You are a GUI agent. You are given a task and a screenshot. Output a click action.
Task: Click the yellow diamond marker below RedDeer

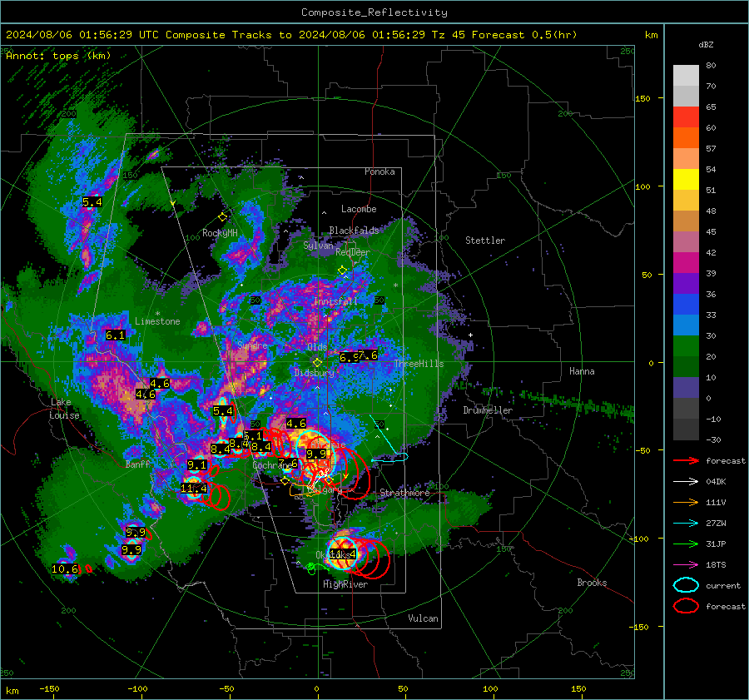pos(343,271)
